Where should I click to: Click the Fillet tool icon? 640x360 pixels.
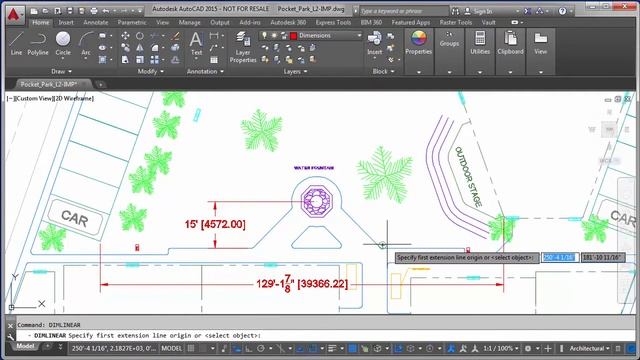pyautogui.click(x=155, y=48)
